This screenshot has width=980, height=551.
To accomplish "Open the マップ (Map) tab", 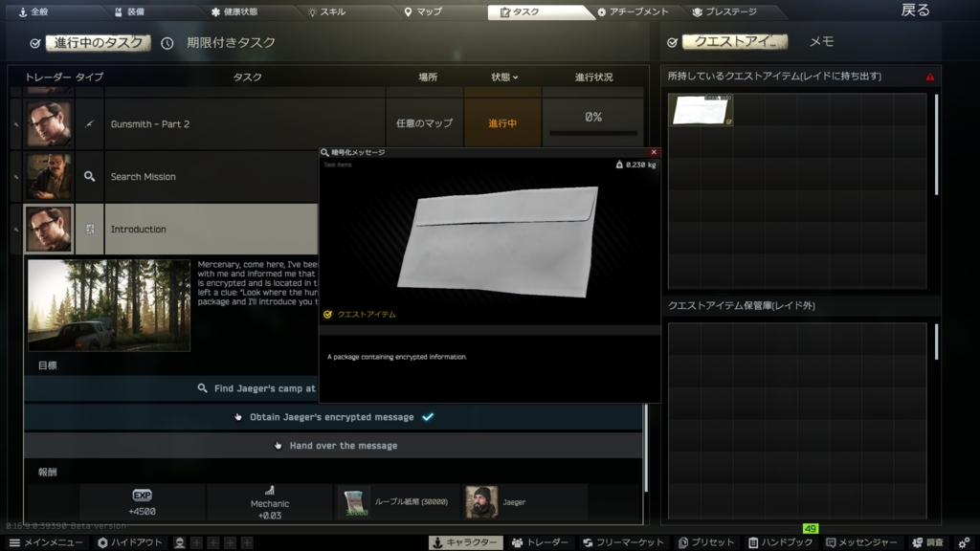I will click(x=423, y=12).
